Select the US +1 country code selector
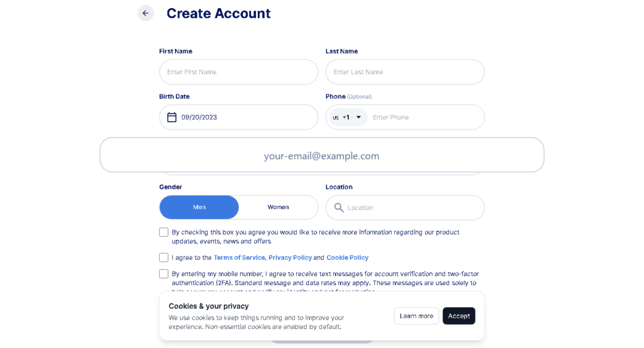644x348 pixels. [x=347, y=117]
